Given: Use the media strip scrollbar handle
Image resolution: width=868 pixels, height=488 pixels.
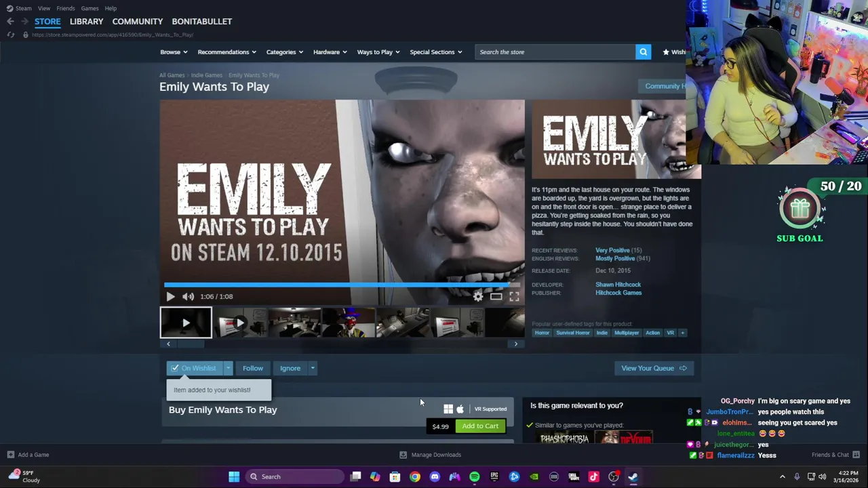Looking at the screenshot, I should click(x=190, y=344).
